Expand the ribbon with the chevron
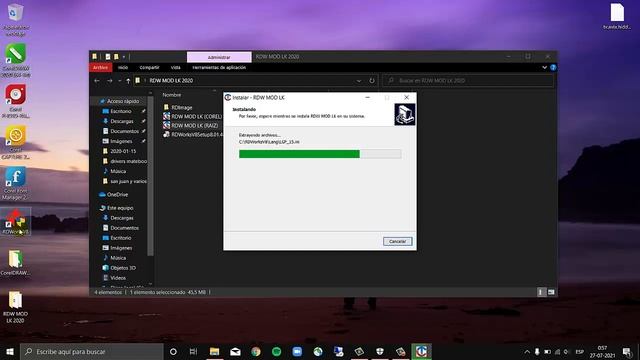 point(544,67)
